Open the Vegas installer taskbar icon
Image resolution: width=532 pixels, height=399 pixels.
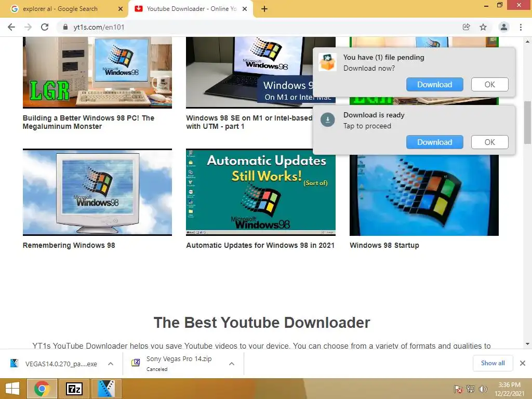tap(107, 389)
